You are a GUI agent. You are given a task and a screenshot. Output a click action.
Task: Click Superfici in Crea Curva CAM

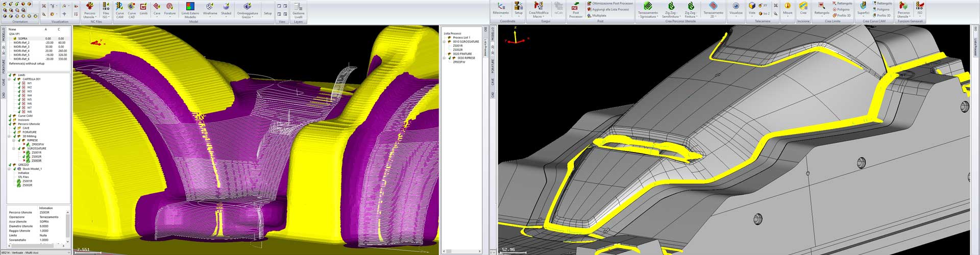tap(863, 9)
